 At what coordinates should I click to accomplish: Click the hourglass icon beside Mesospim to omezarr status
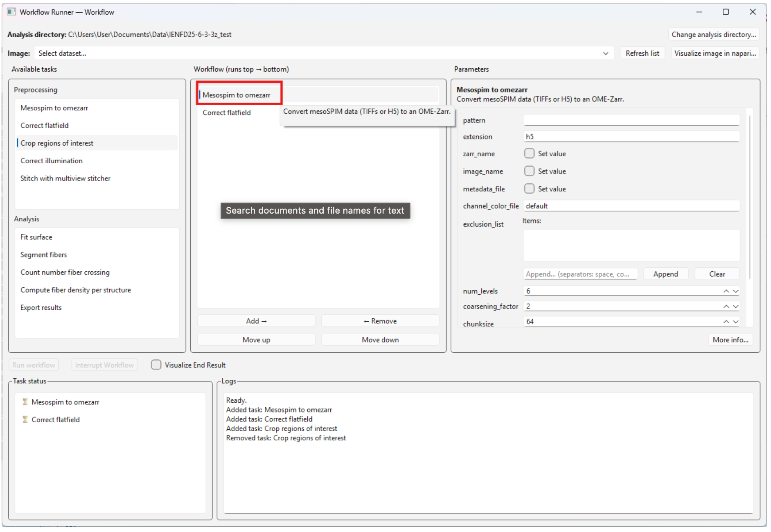pyautogui.click(x=25, y=402)
